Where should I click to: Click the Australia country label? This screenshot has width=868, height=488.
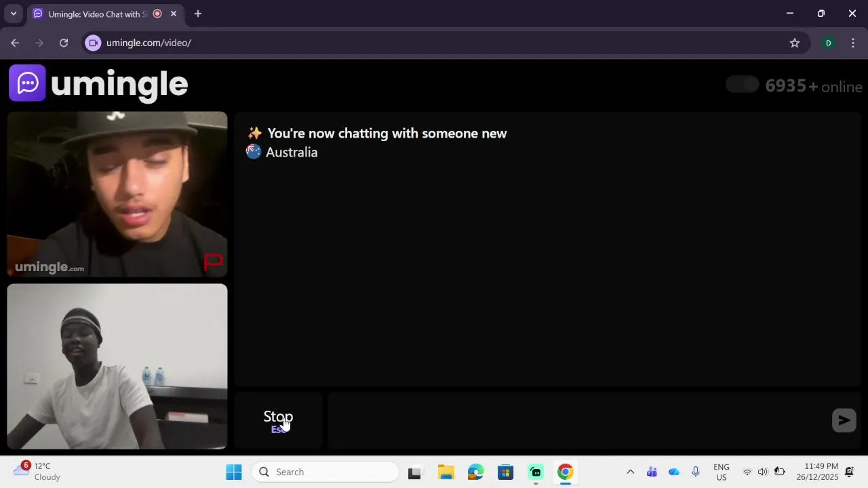click(x=292, y=152)
